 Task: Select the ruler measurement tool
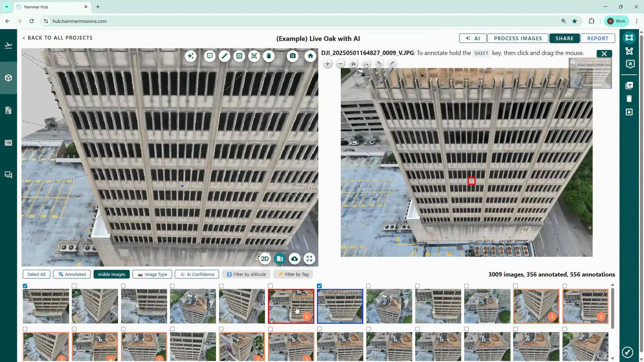pos(224,56)
